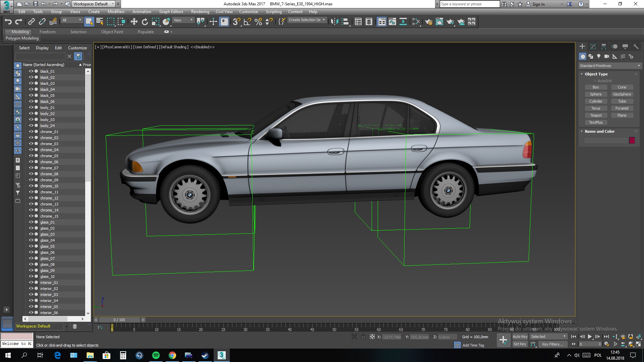Click the time slider 0 / 100
This screenshot has width=644, height=362.
pos(119,320)
